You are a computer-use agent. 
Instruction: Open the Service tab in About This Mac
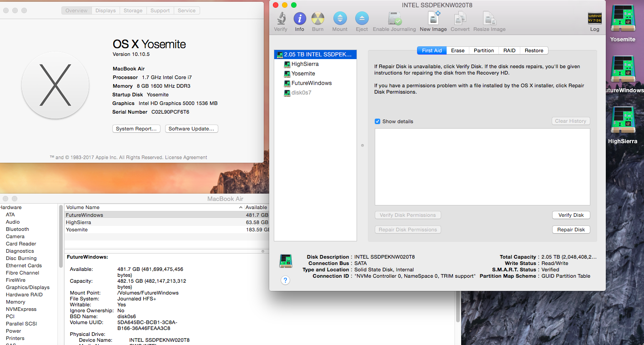[186, 10]
